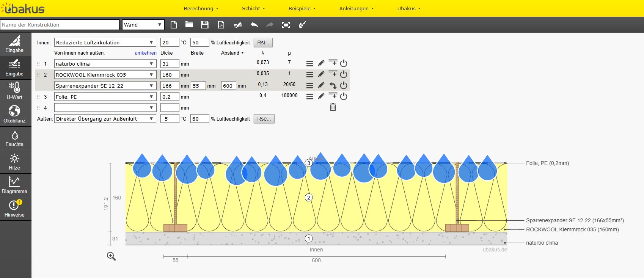Screen dimensions: 644x278
Task: Open the Sparrenexpander SE 12-22 material dropdown
Action: click(x=105, y=86)
